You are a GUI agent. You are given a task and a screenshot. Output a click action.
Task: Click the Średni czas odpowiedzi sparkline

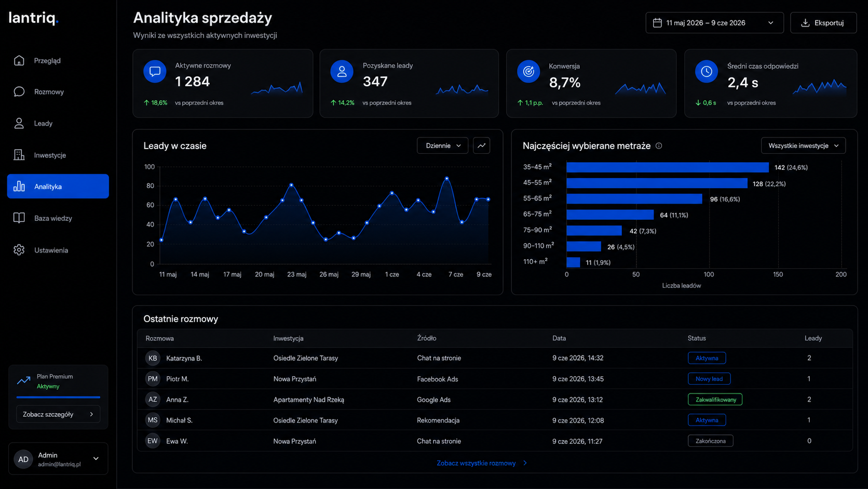pyautogui.click(x=820, y=87)
